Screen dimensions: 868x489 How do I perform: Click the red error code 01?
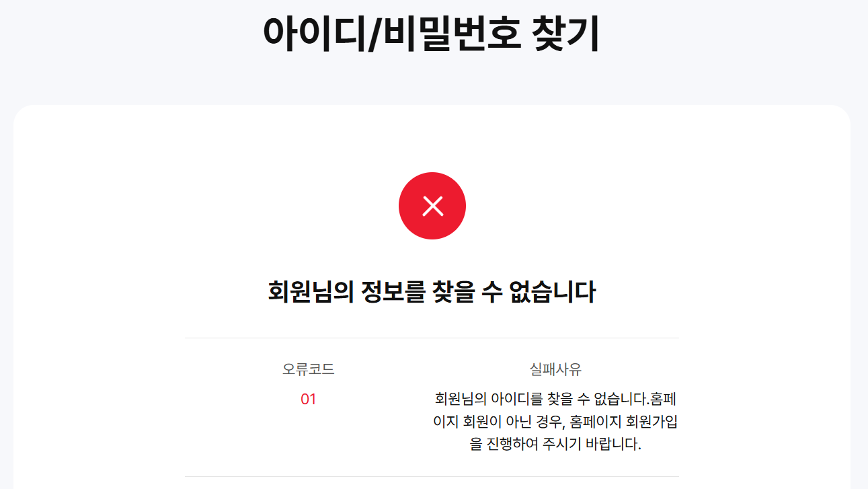click(x=308, y=400)
